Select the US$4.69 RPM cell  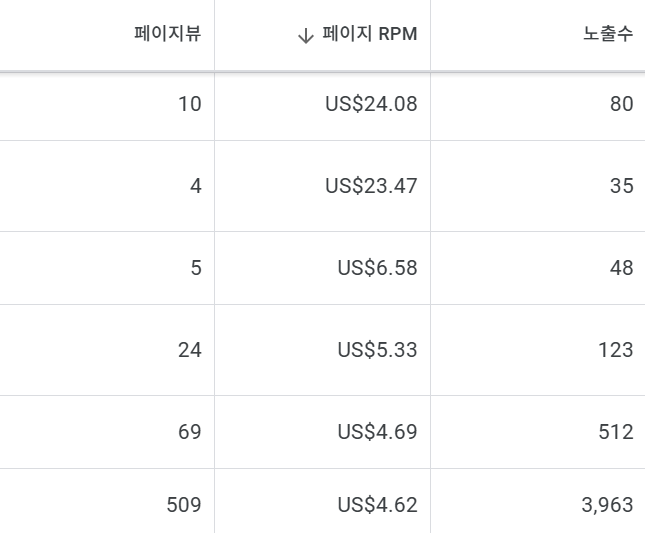coord(378,432)
